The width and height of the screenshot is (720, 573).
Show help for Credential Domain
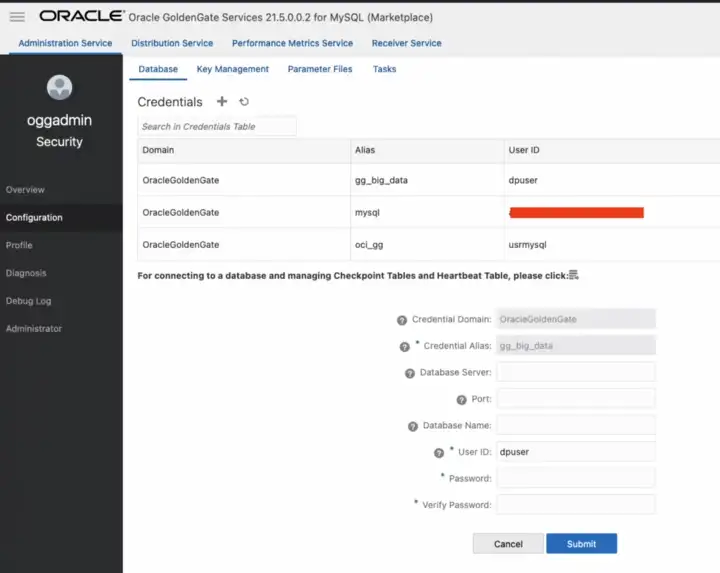(x=402, y=320)
